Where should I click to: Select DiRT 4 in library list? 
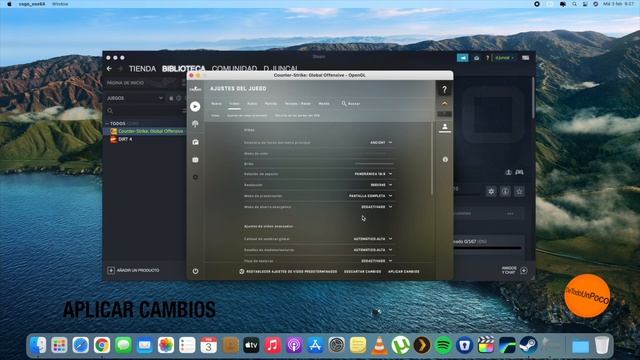click(x=125, y=139)
